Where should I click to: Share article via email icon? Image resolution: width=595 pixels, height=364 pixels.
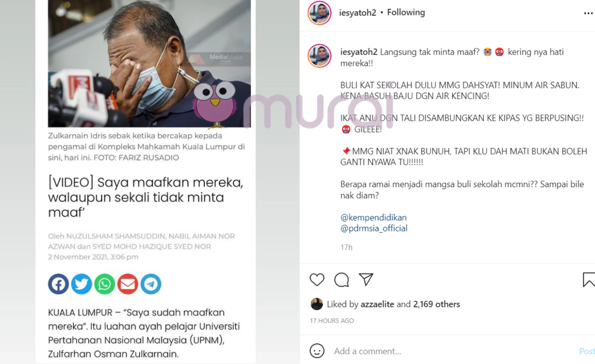coord(128,284)
